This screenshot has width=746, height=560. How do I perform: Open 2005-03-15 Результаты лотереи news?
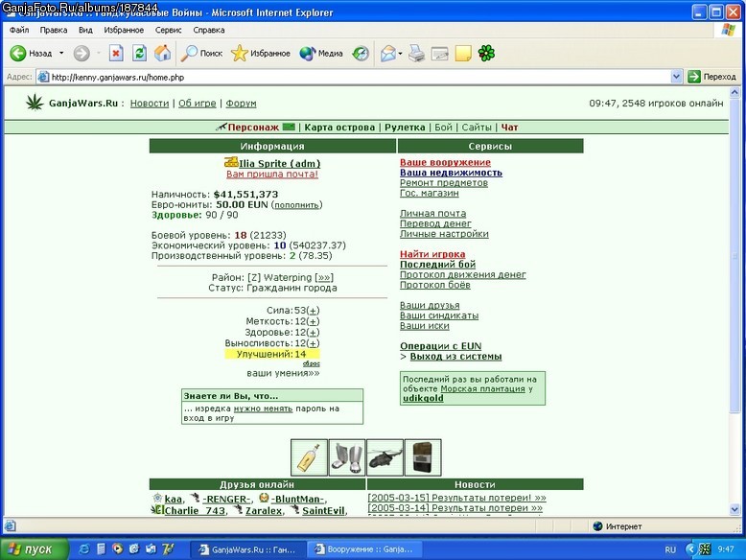456,498
